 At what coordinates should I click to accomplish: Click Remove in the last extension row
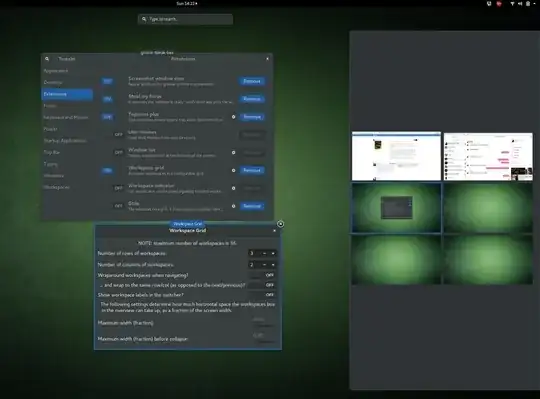click(252, 206)
